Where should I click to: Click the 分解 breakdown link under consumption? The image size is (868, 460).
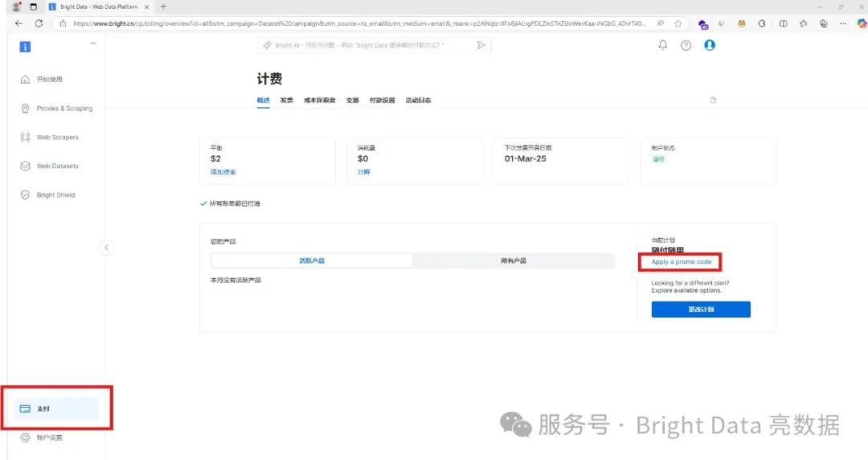click(x=364, y=172)
